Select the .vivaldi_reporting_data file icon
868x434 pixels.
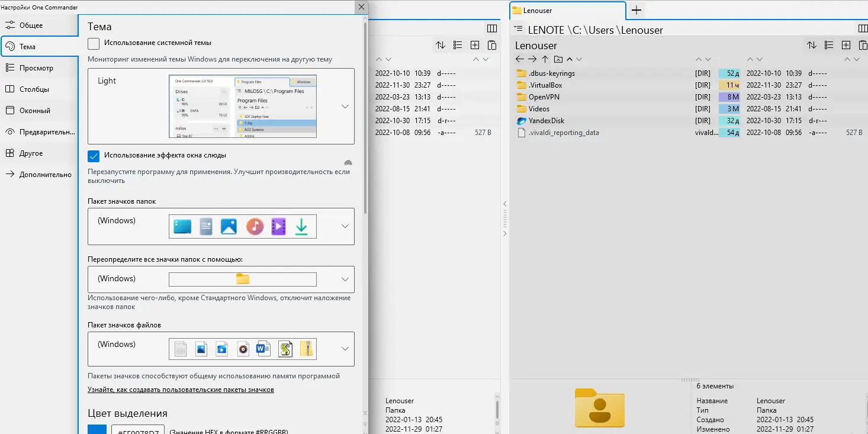522,133
